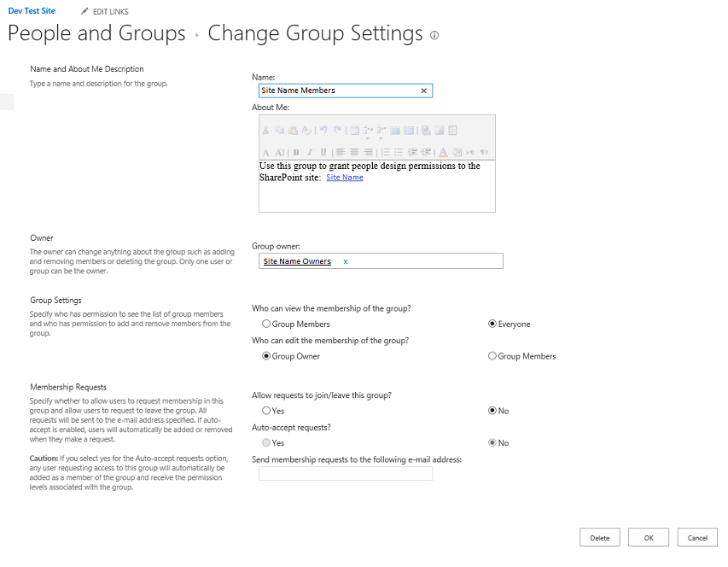This screenshot has height=567, width=728.
Task: Open the insert column dropdown arrow
Action: pos(381,137)
